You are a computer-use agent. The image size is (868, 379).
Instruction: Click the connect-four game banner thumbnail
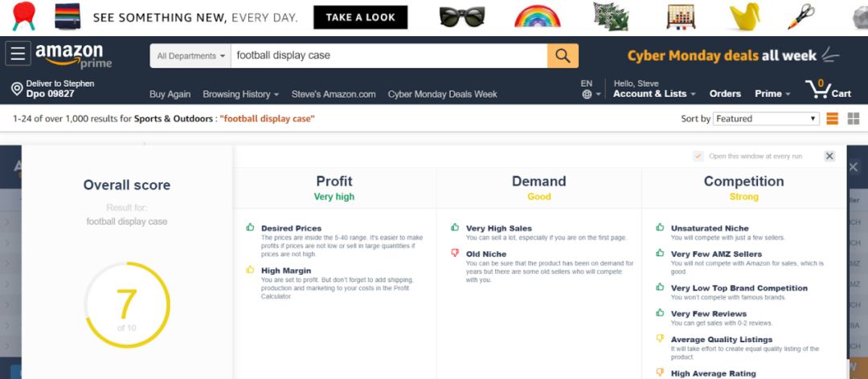click(681, 17)
